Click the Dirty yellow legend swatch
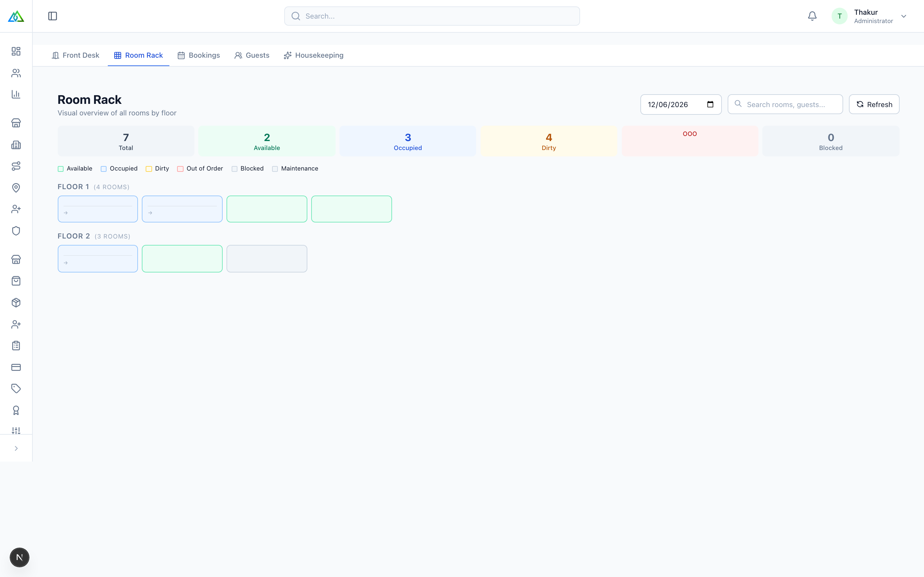The image size is (924, 577). pos(149,169)
